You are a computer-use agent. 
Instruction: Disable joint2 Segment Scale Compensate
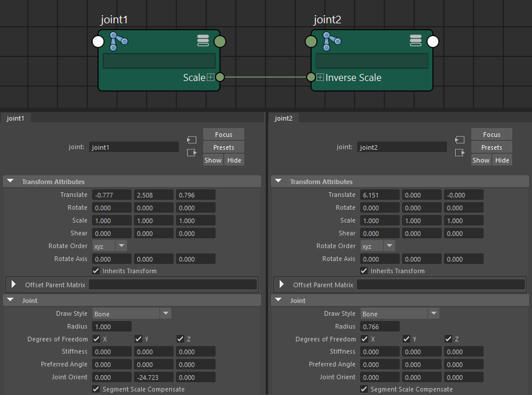[x=364, y=389]
